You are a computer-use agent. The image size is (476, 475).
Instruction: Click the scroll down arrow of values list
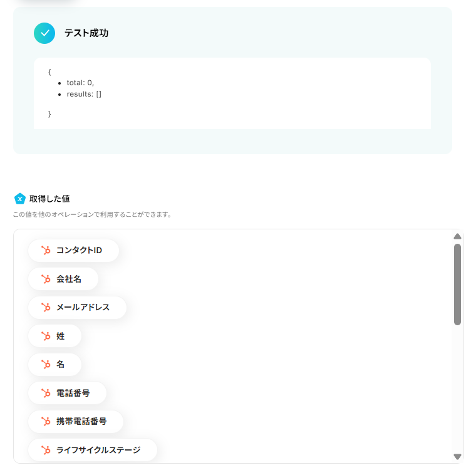click(457, 456)
